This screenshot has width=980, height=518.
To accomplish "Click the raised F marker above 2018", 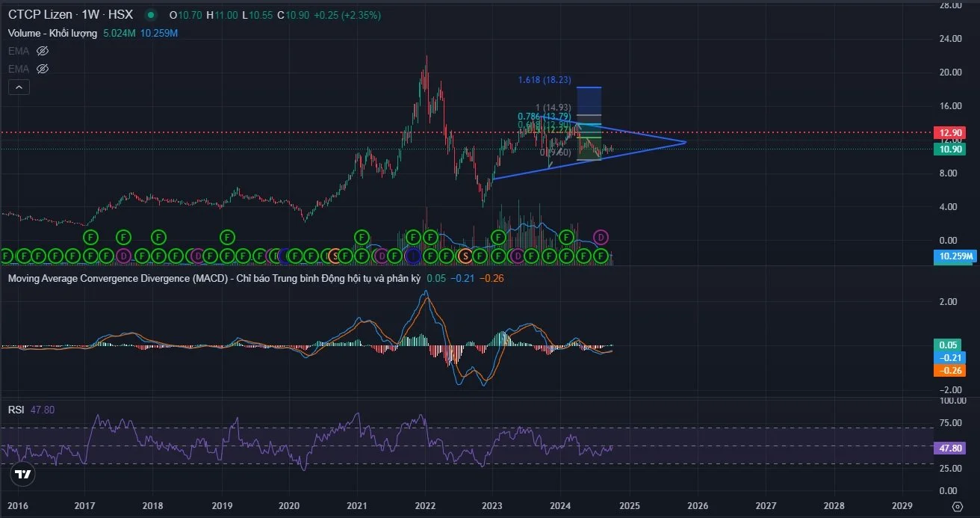I will pos(158,237).
